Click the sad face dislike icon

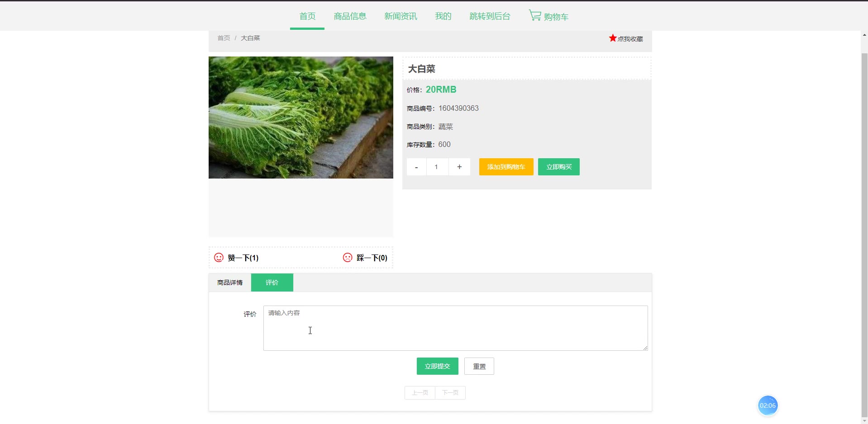point(348,258)
